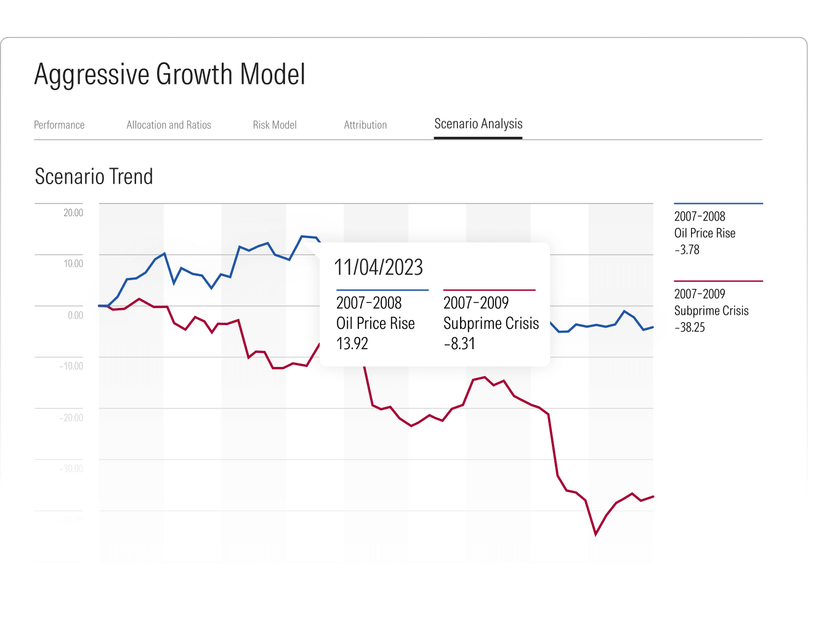Click the 11/04/2023 date in tooltip

(378, 267)
